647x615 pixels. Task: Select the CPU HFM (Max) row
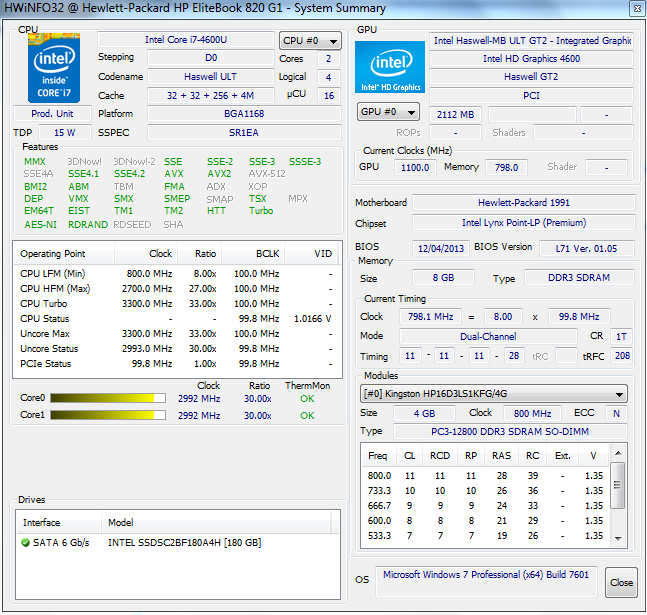[177, 289]
